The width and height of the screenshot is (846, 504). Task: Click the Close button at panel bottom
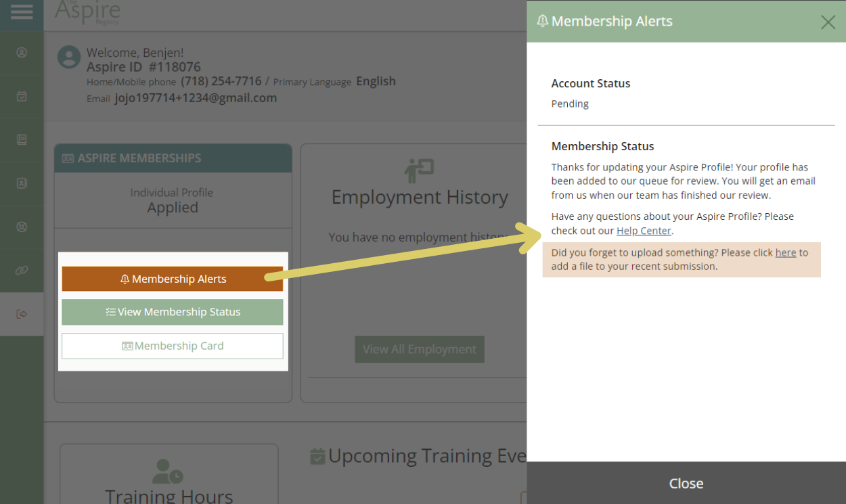(x=686, y=483)
